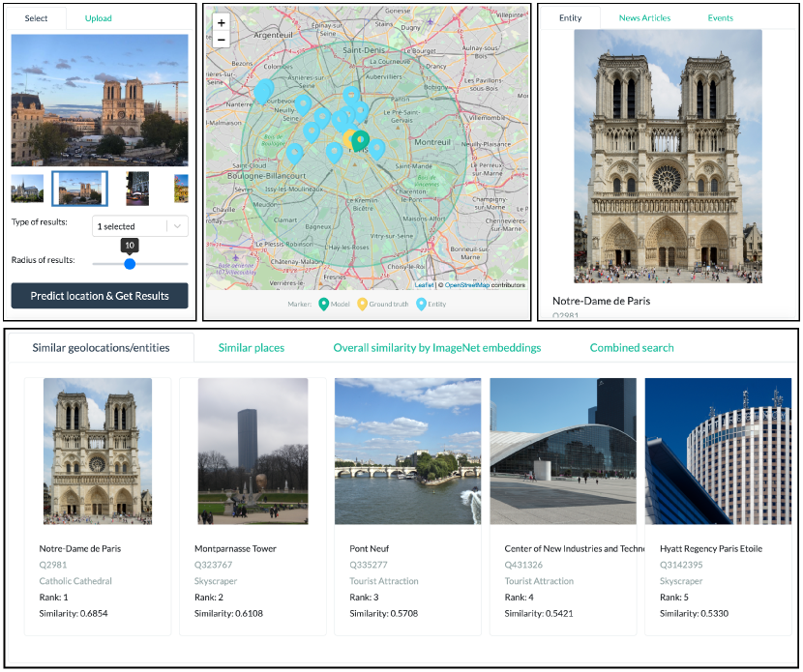Click Predict location & Get Results button

(100, 296)
